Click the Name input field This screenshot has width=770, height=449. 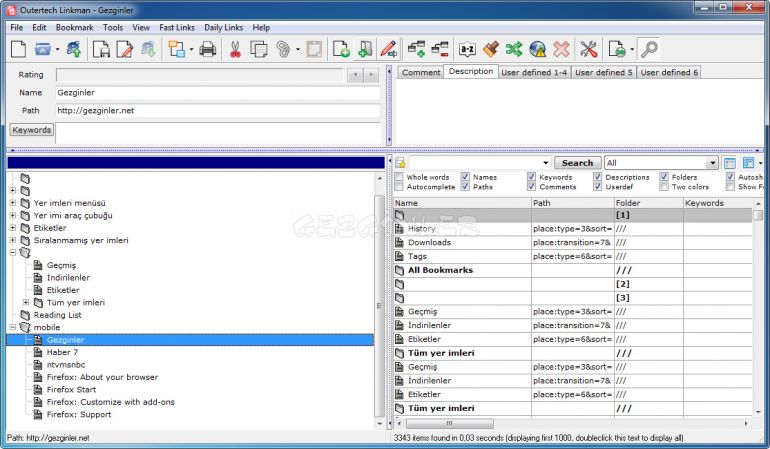(x=218, y=92)
